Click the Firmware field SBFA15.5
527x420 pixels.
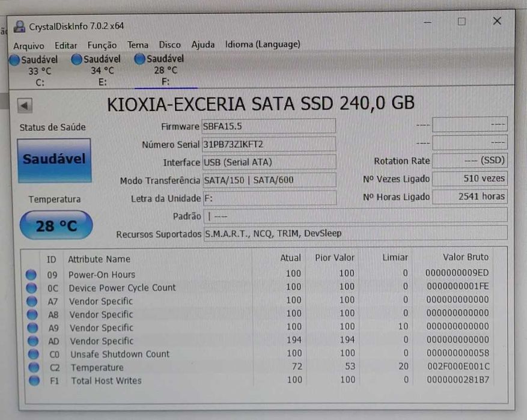point(269,126)
